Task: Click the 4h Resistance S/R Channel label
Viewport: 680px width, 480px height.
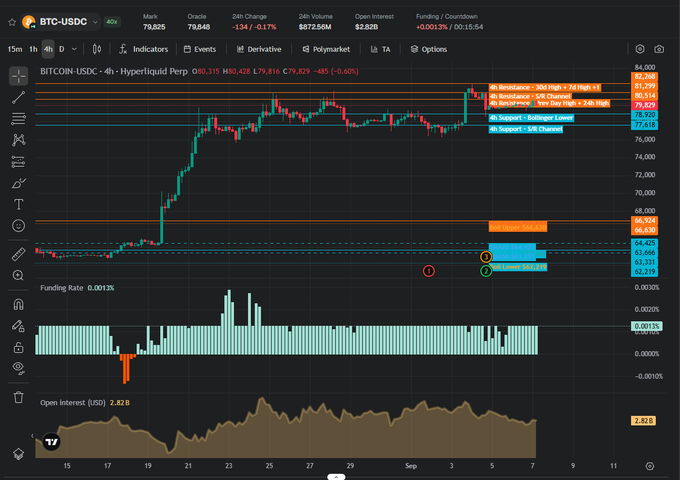Action: 530,96
